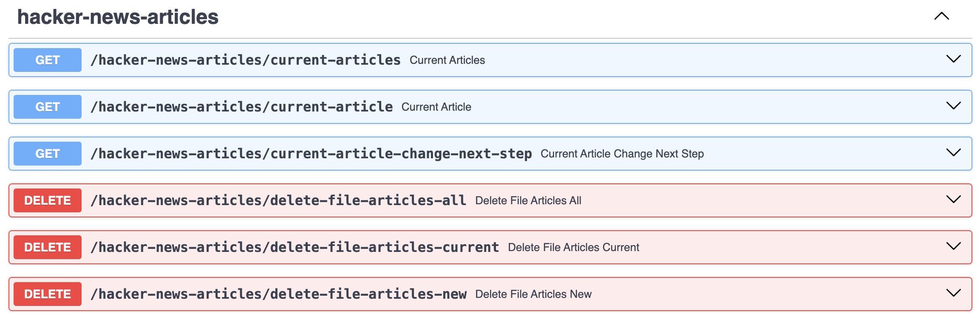Expand the current-article-change-next-step chevron

(953, 153)
